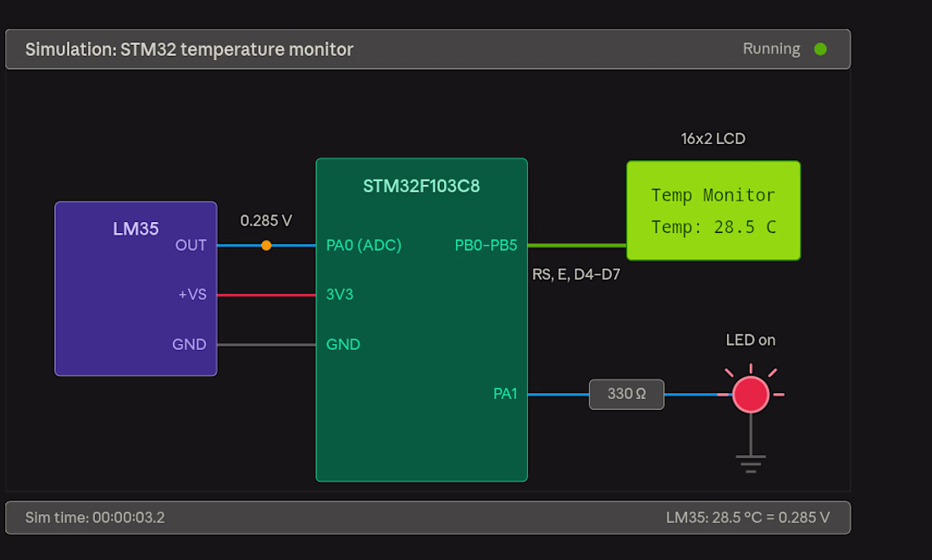Select the LM35 sensor block title
This screenshot has height=560, width=932.
coord(136,229)
